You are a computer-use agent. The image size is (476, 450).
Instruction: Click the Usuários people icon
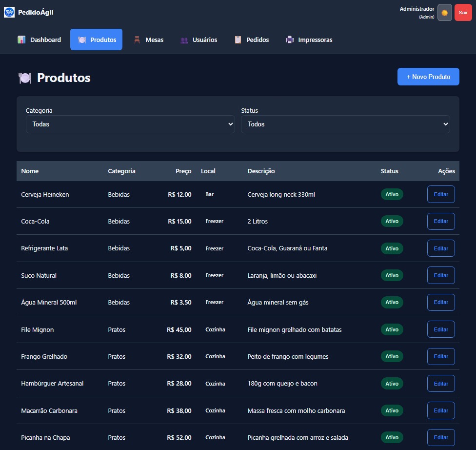point(184,40)
